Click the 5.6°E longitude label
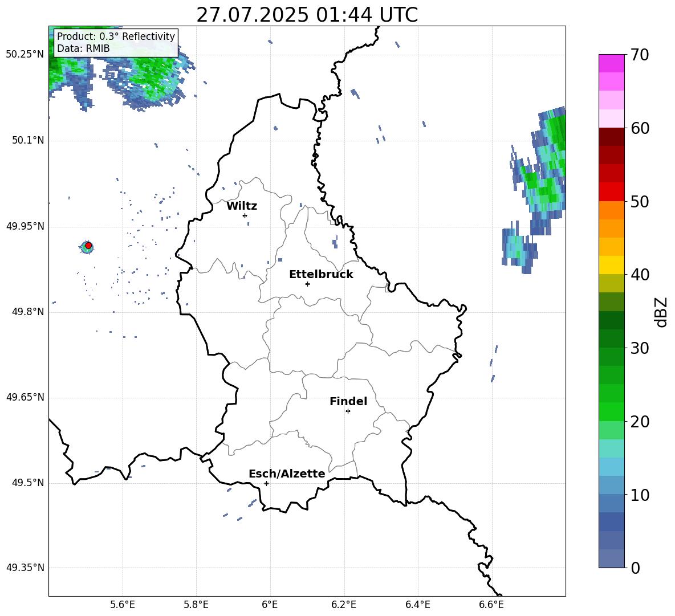The image size is (675, 616). 123,605
